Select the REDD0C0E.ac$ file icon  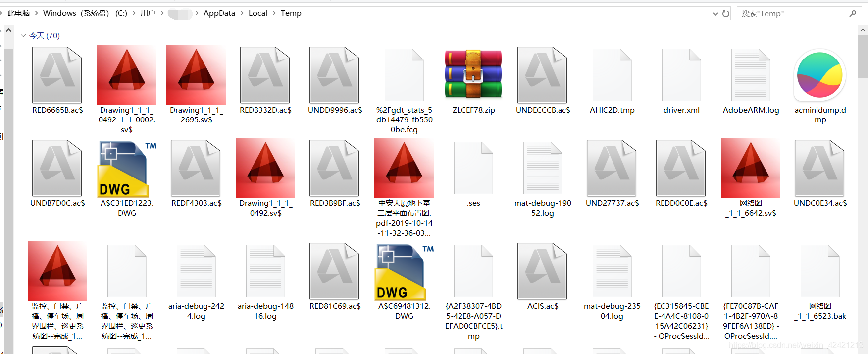[681, 168]
